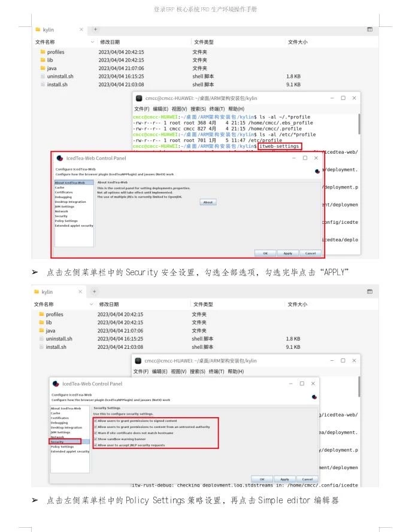403x532 pixels.
Task: Click terminal icon in title bar of terminal showing ls output
Action: click(139, 98)
